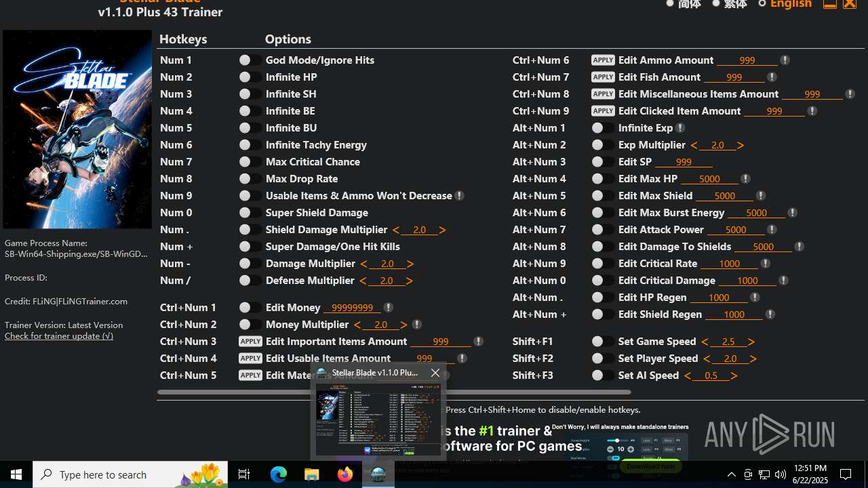Viewport: 868px width, 488px height.
Task: Enable Infinite Exp toggle
Action: (602, 128)
